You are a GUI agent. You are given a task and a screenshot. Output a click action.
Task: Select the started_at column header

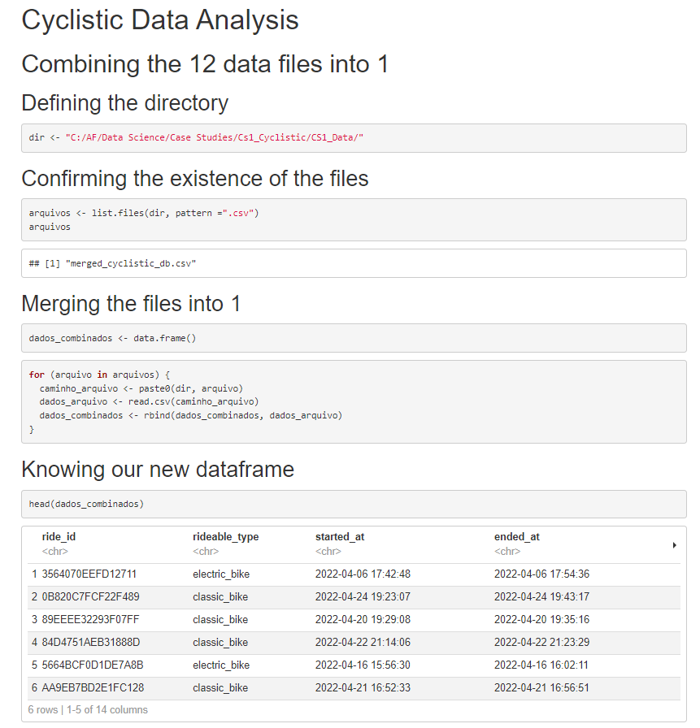click(340, 537)
